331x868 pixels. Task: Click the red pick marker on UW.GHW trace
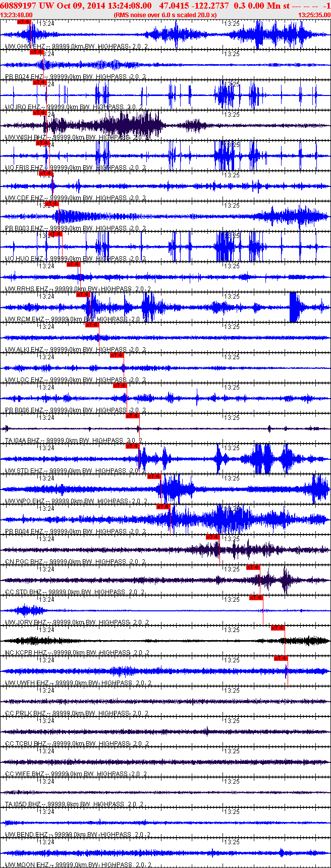[24, 22]
